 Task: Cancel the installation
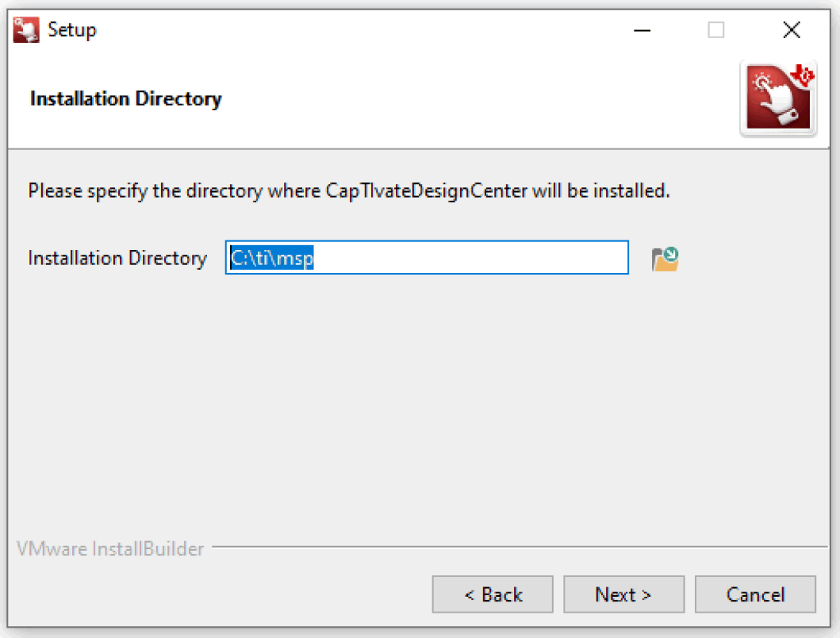[755, 594]
